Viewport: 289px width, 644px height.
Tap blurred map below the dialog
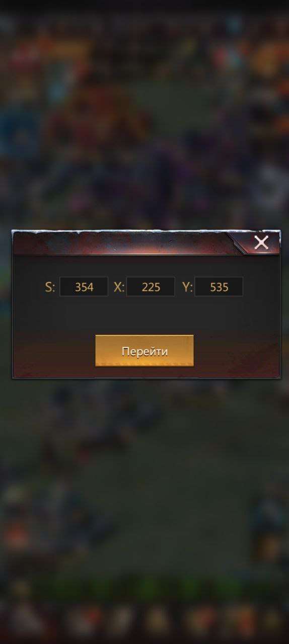click(144, 478)
